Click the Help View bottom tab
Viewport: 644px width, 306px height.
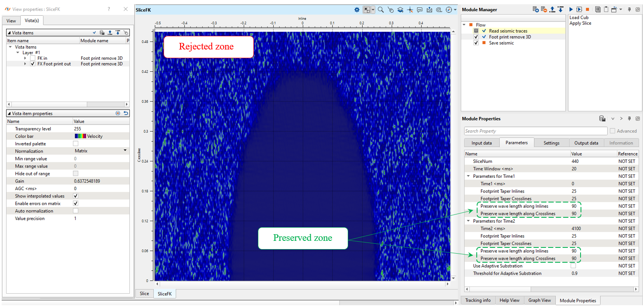click(x=509, y=300)
